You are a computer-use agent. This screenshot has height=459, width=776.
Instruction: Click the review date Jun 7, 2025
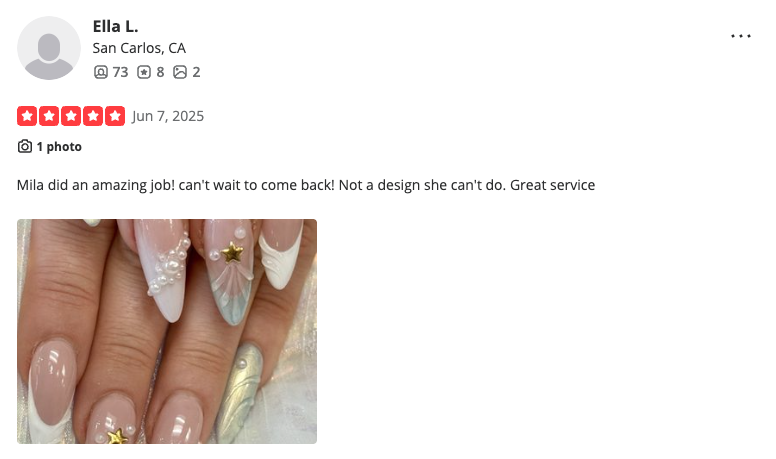pos(168,116)
